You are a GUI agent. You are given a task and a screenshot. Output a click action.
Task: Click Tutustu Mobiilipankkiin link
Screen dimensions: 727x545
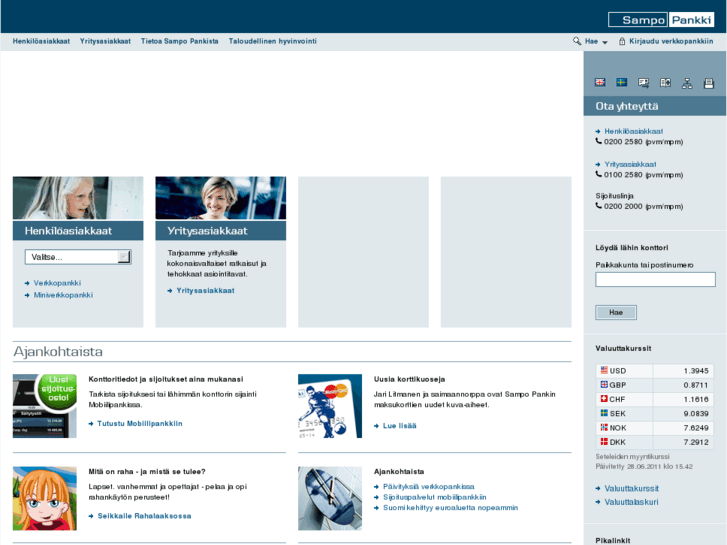coord(140,423)
